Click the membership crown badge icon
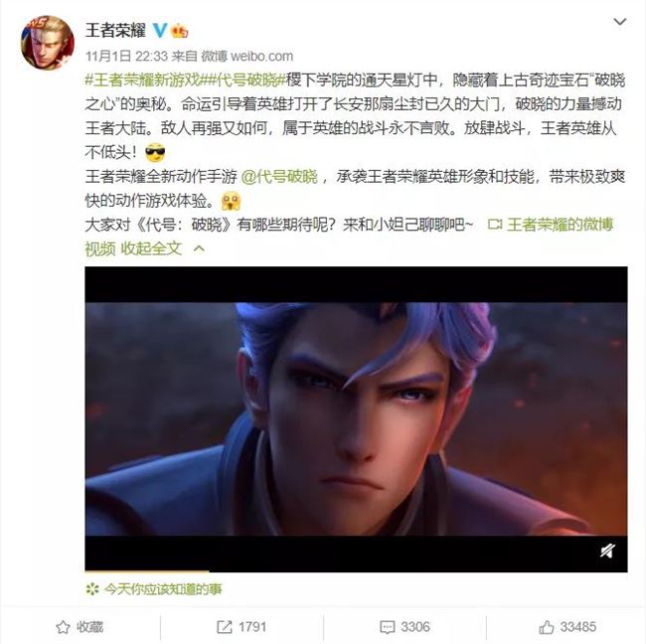This screenshot has height=644, width=646. pos(180,31)
